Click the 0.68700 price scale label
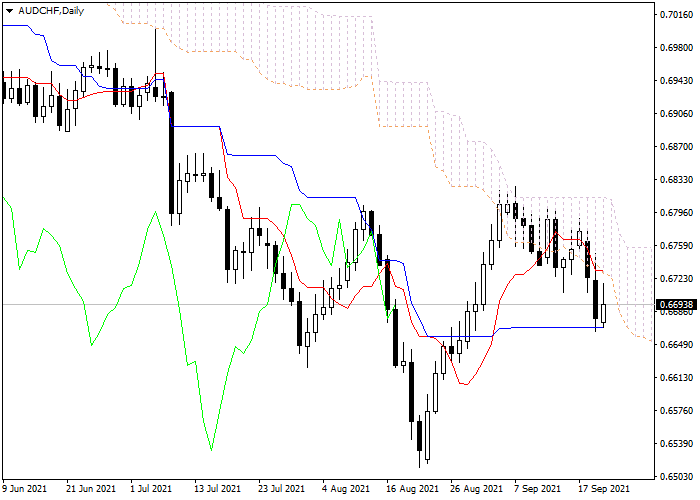The height and width of the screenshot is (500, 700). click(676, 147)
